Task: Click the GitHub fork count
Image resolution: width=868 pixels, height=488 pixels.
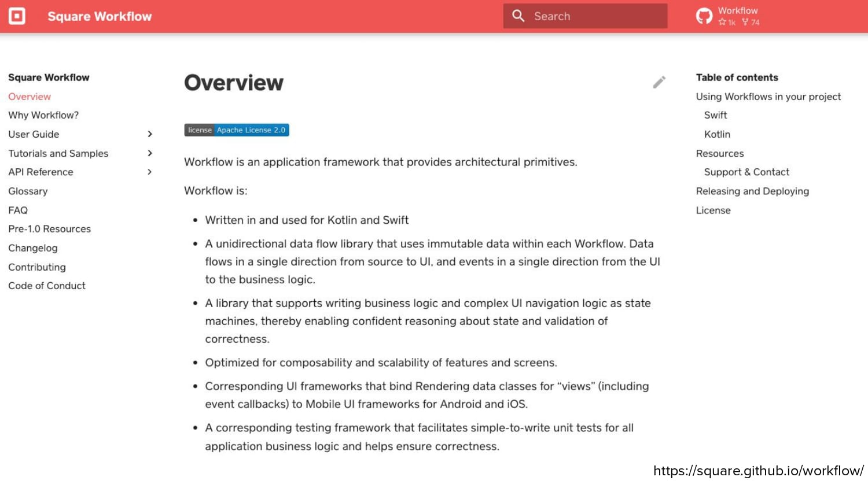Action: [751, 23]
